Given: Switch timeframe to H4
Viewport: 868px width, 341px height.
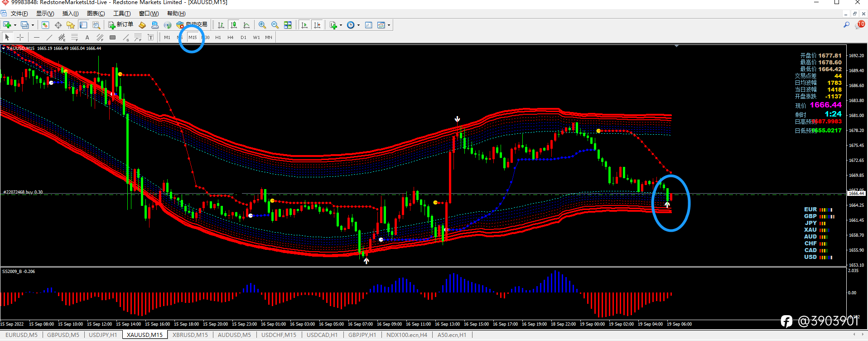Looking at the screenshot, I should click(x=231, y=37).
